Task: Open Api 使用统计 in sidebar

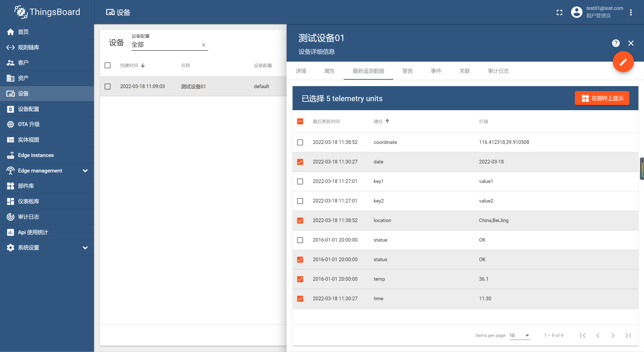Action: [x=33, y=232]
